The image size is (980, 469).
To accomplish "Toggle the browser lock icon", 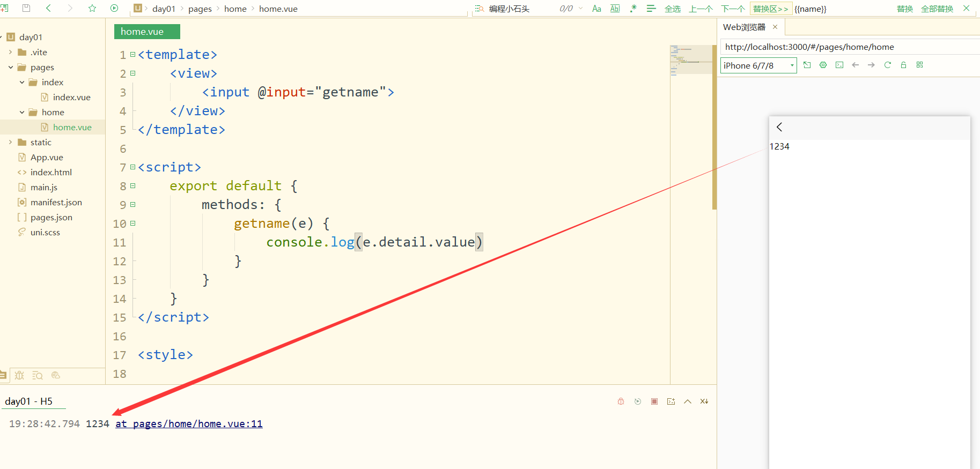I will pyautogui.click(x=903, y=65).
